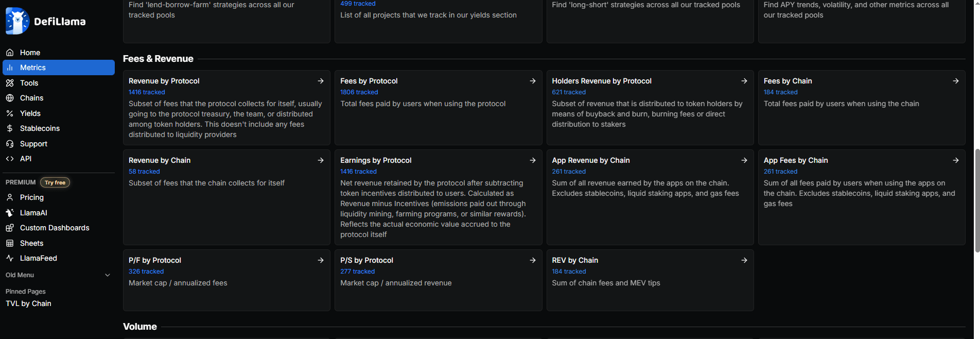Click the Stablecoins dollar icon
This screenshot has width=980, height=339.
pos(10,128)
